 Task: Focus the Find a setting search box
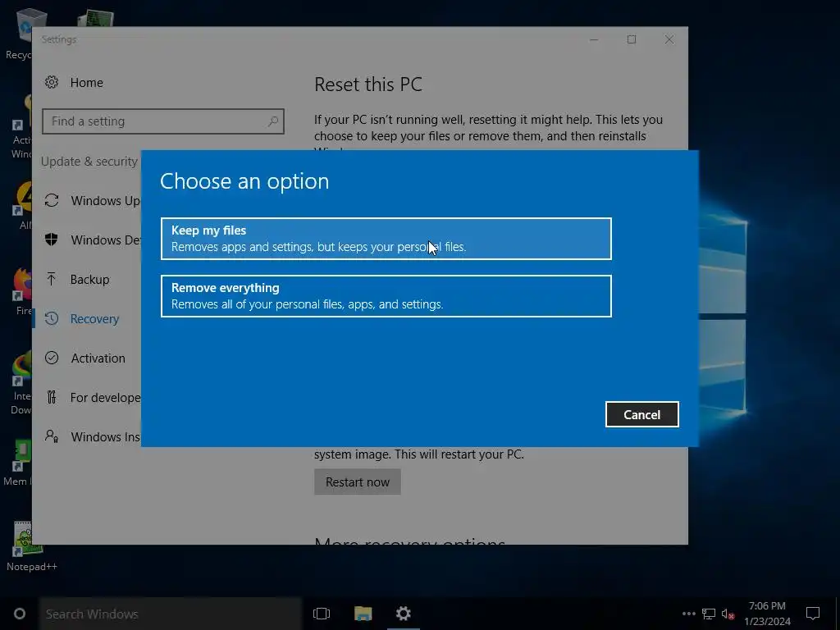point(163,121)
